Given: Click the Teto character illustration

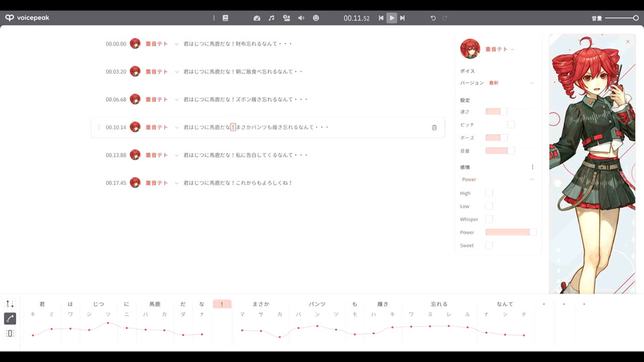Looking at the screenshot, I should pyautogui.click(x=592, y=164).
